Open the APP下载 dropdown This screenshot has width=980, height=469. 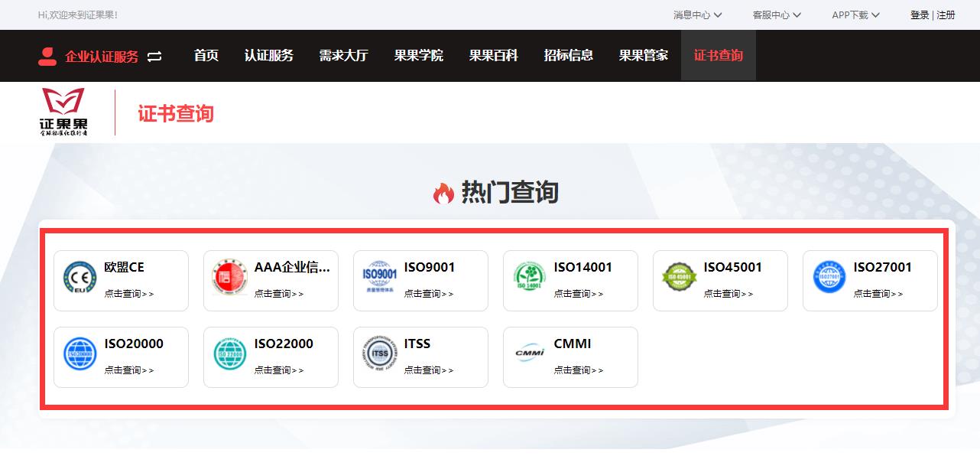[855, 15]
